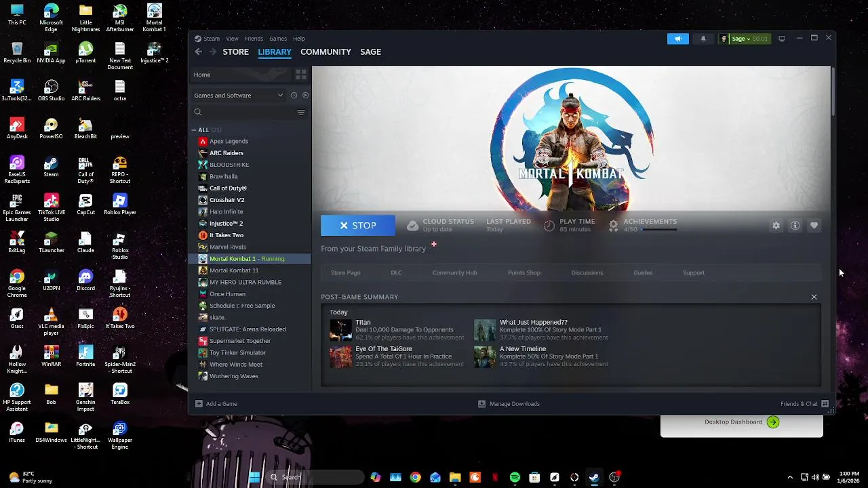Switch library to collections grid view

pyautogui.click(x=301, y=75)
